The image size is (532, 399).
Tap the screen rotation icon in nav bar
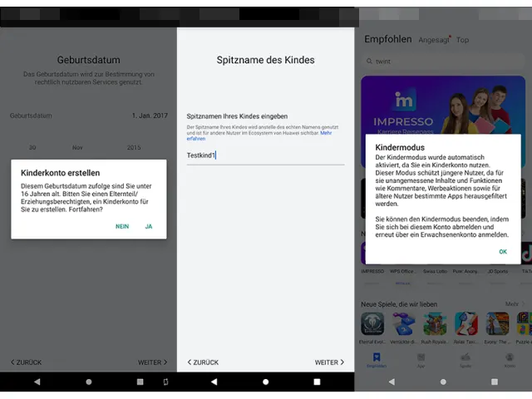165,382
